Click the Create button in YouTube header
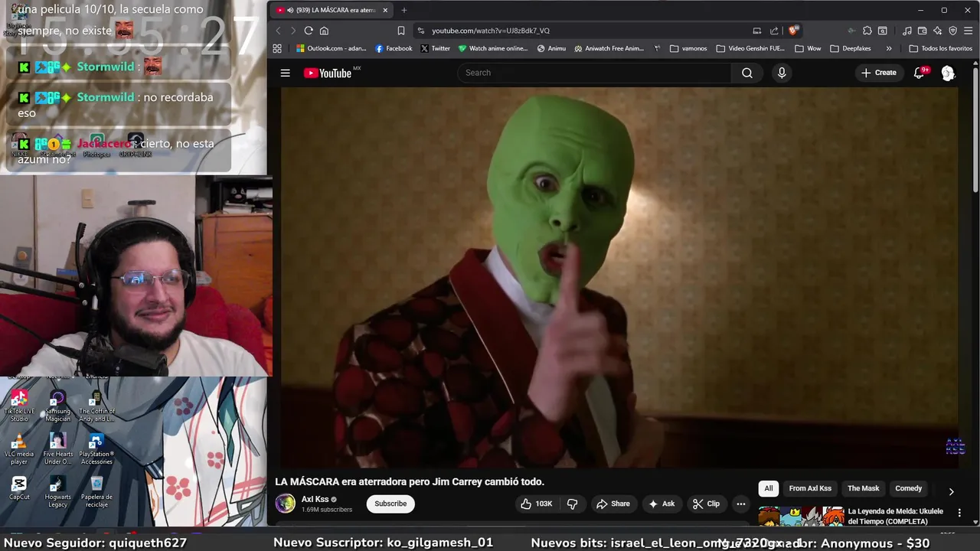 pyautogui.click(x=878, y=73)
